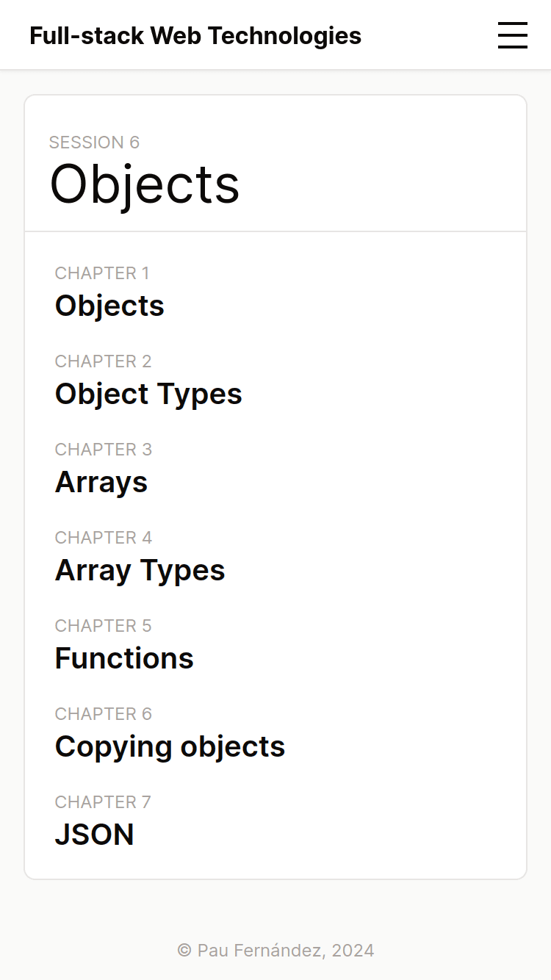Click the CHAPTER 7 label above JSON
Screen dimensions: 551x980
coord(102,801)
